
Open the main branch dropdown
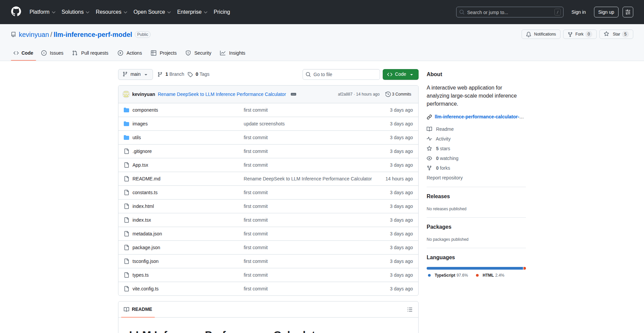click(135, 74)
